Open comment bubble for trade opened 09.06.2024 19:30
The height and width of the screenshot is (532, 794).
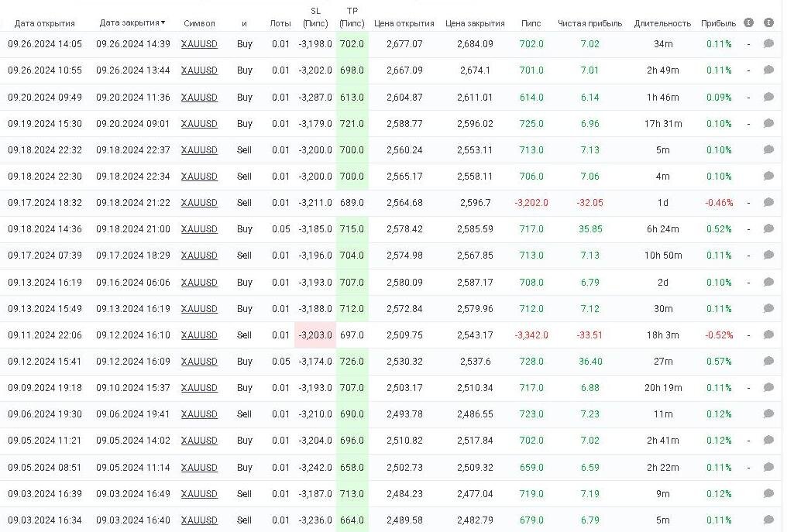[768, 414]
